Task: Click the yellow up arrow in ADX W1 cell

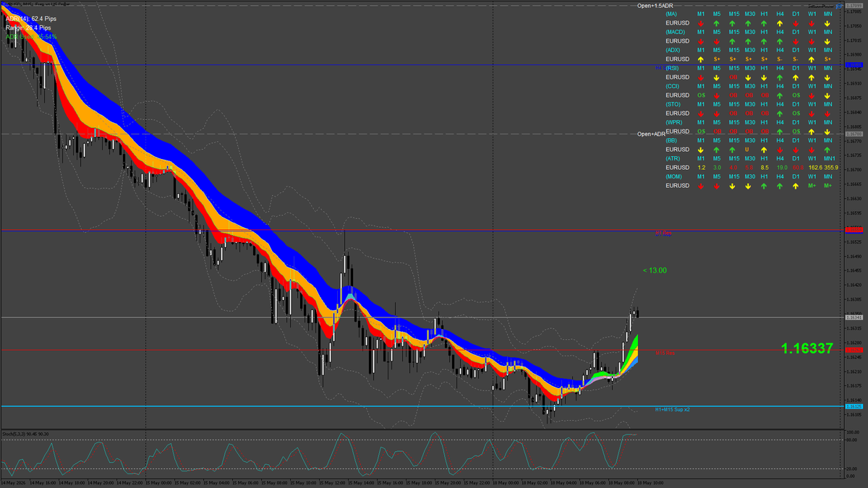Action: pos(812,59)
